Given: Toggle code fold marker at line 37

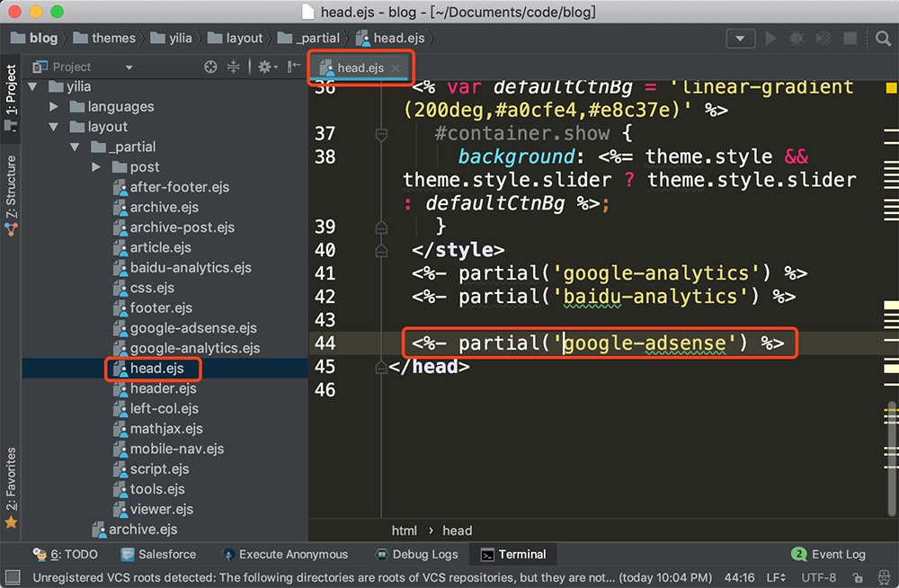Looking at the screenshot, I should [x=380, y=135].
